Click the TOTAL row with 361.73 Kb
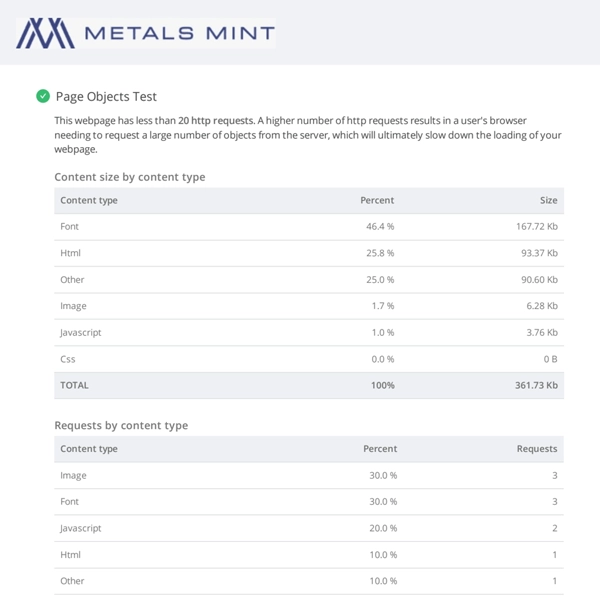The width and height of the screenshot is (600, 600). pos(308,385)
